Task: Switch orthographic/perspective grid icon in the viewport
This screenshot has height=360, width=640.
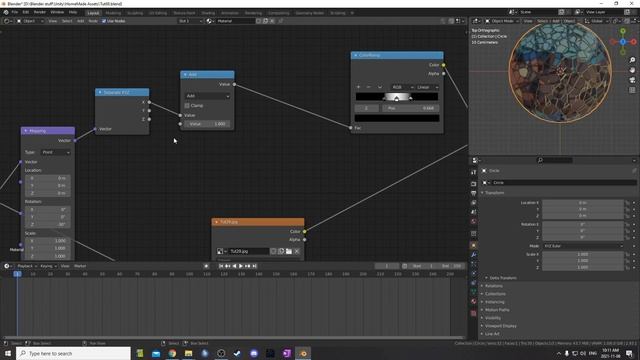Action: tap(632, 90)
